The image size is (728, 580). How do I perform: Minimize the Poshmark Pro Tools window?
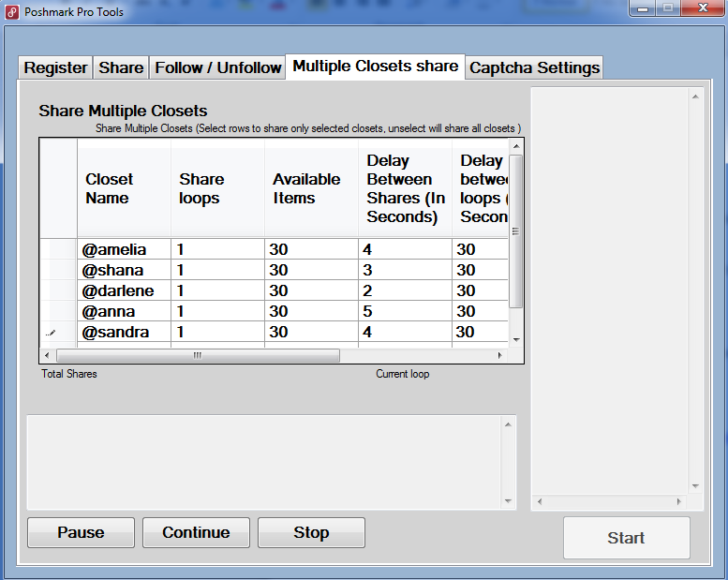point(643,8)
